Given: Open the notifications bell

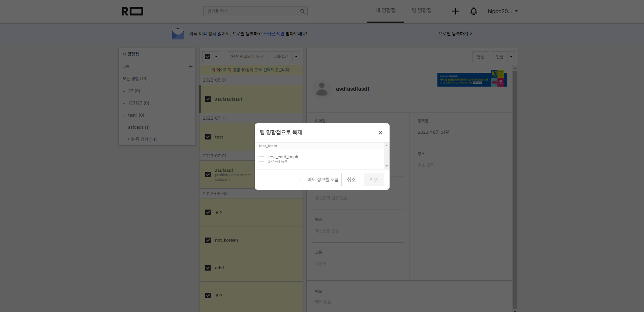Looking at the screenshot, I should (473, 11).
